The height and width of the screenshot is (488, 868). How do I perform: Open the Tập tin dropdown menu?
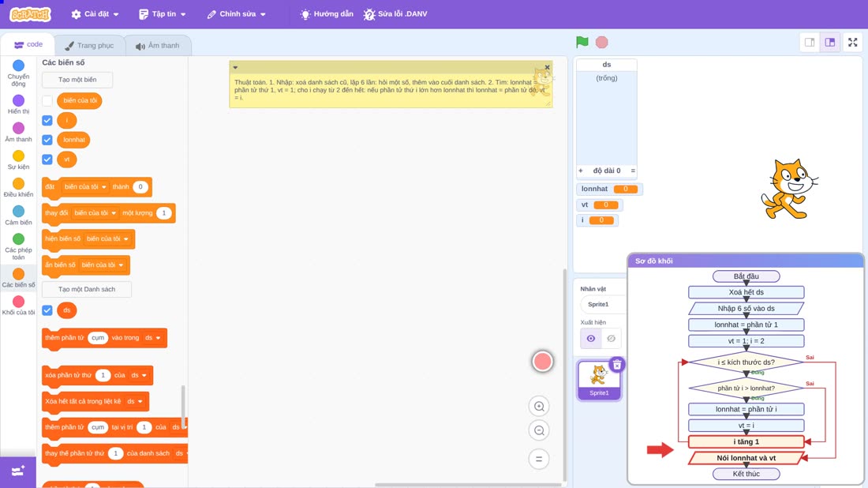163,14
